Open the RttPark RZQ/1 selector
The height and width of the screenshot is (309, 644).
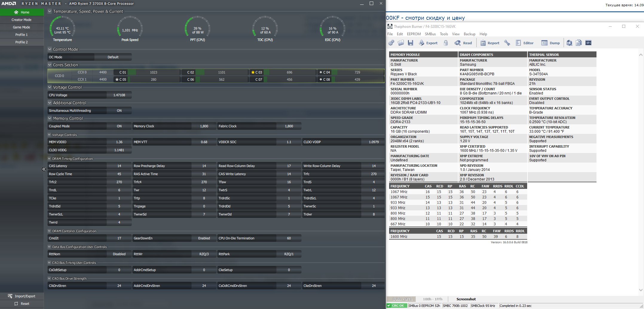289,254
